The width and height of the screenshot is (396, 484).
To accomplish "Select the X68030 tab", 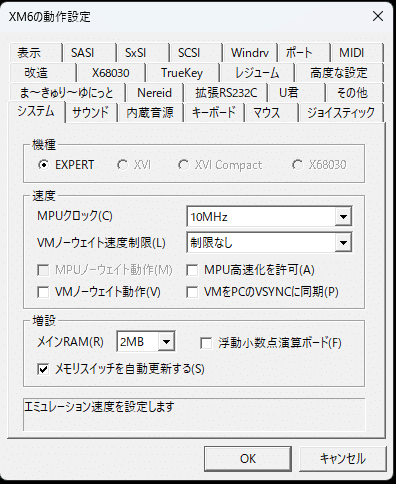I will coord(111,73).
